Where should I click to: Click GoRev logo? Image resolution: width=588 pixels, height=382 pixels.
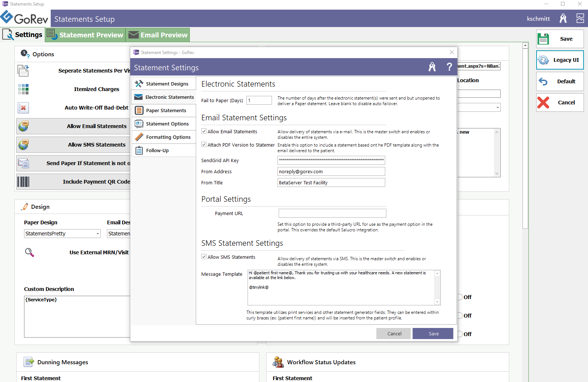(x=24, y=18)
